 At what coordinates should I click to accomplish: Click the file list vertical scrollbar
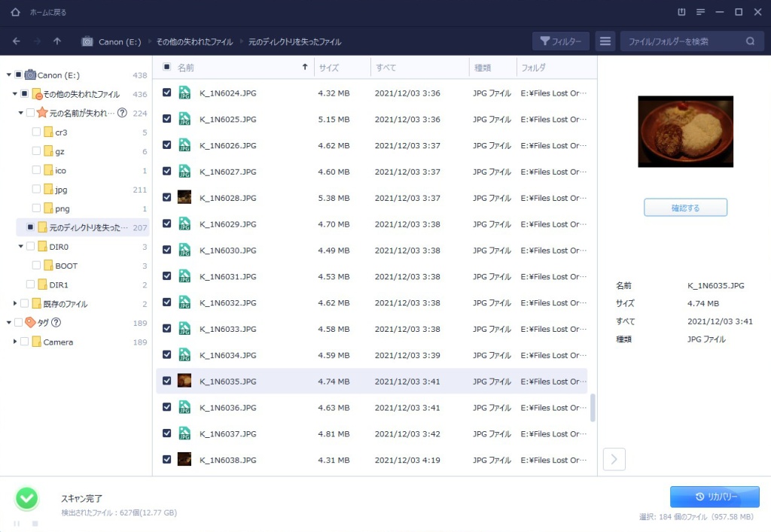(x=593, y=407)
